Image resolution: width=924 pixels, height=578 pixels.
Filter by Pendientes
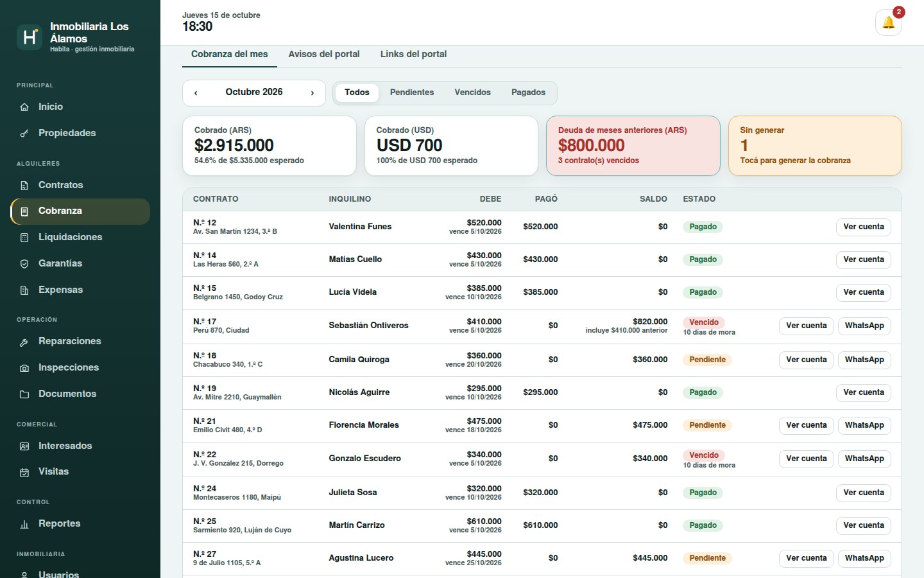pos(412,92)
